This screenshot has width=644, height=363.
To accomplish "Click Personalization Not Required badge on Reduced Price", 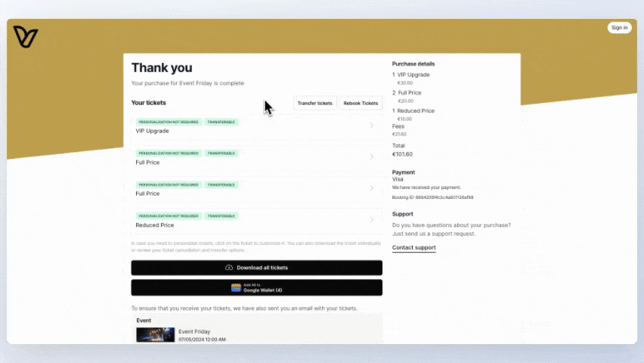I will [x=169, y=216].
